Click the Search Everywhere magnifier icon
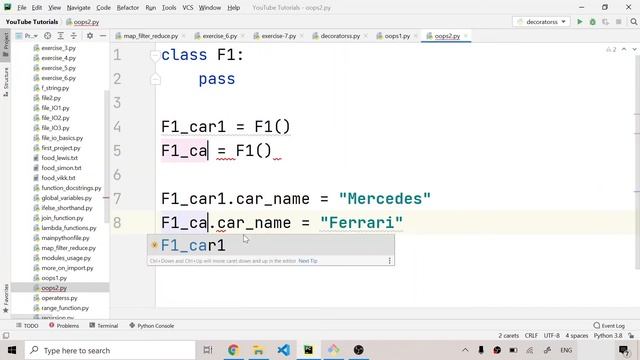 [x=633, y=22]
